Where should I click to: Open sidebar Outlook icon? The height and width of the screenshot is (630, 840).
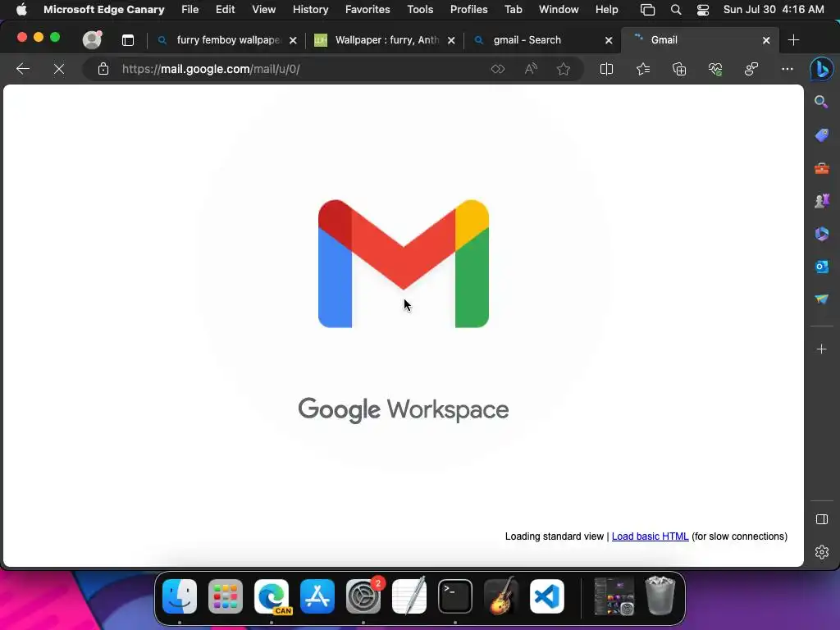(x=821, y=267)
